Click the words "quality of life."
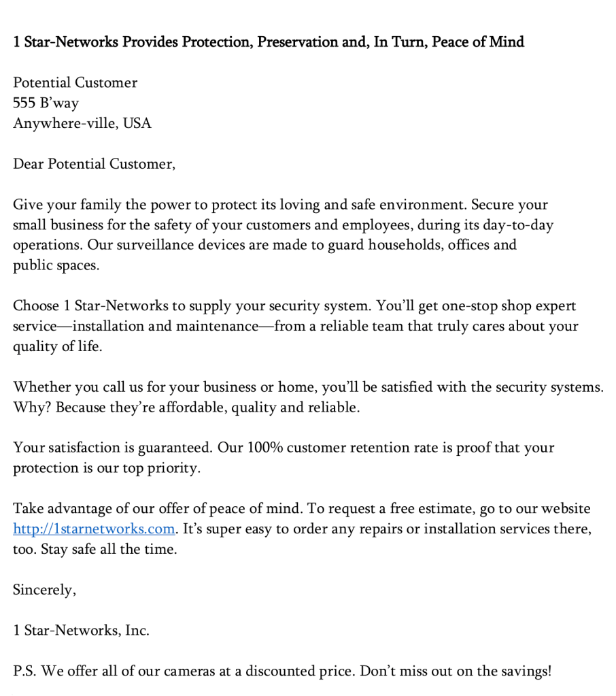Screen dimensions: 616x696 pos(58,347)
